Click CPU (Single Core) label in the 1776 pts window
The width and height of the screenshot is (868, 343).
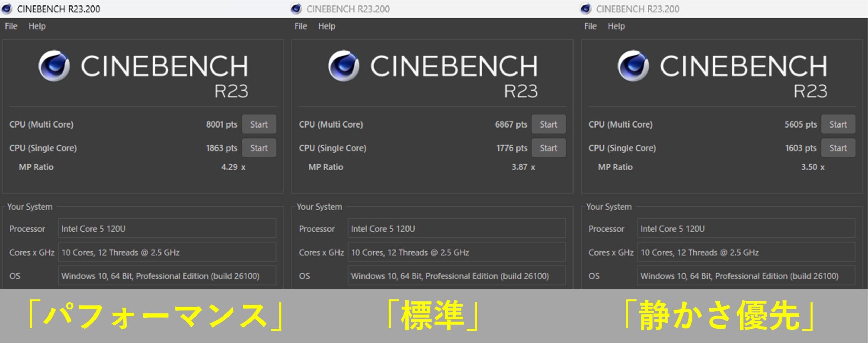[333, 148]
